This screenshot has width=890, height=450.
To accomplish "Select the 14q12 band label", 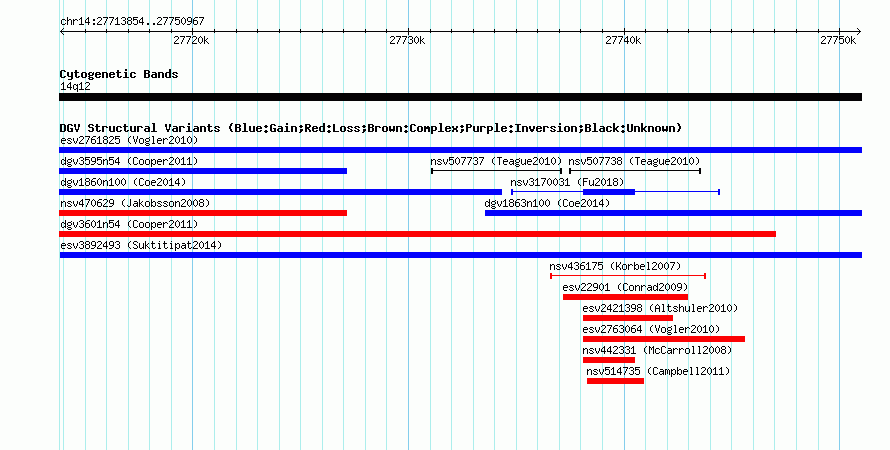I will click(75, 86).
